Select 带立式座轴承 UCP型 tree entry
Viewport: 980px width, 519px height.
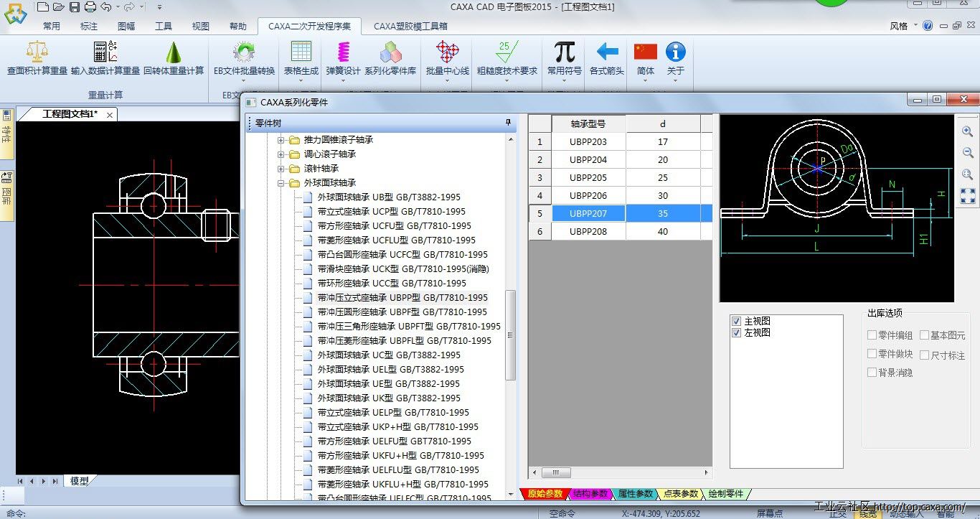point(391,212)
